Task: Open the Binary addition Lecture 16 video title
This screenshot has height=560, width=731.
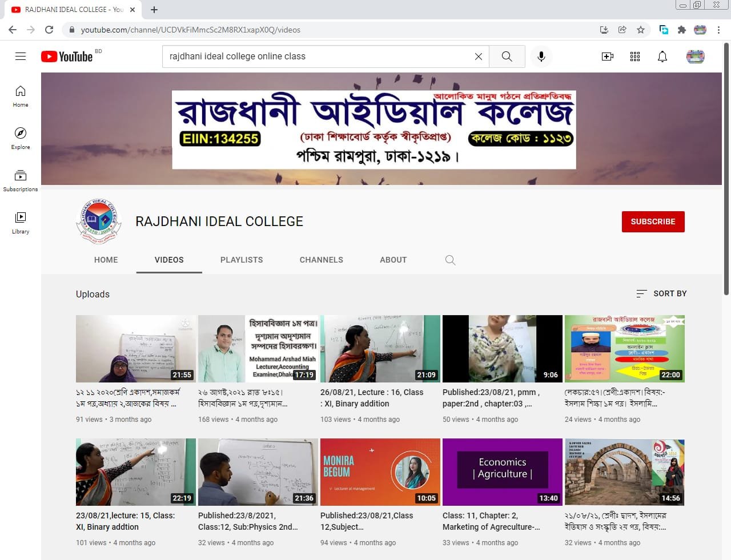Action: click(371, 398)
